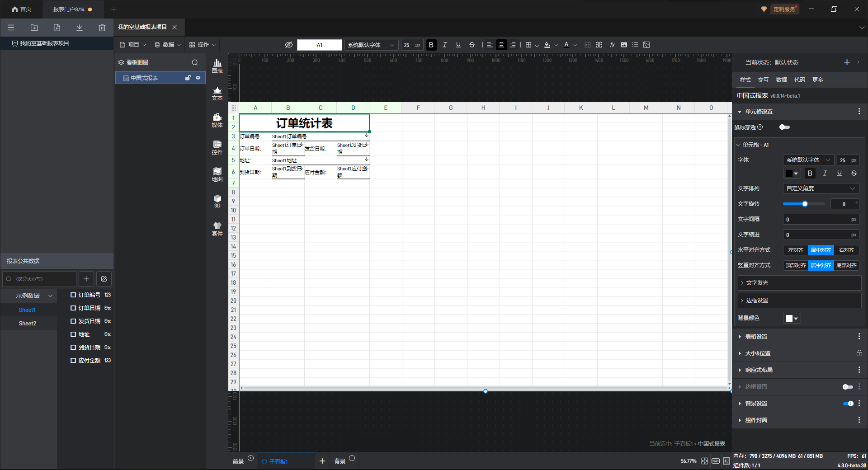Click the 媒体 media component icon
Screen dimensions: 868x470
tap(217, 120)
